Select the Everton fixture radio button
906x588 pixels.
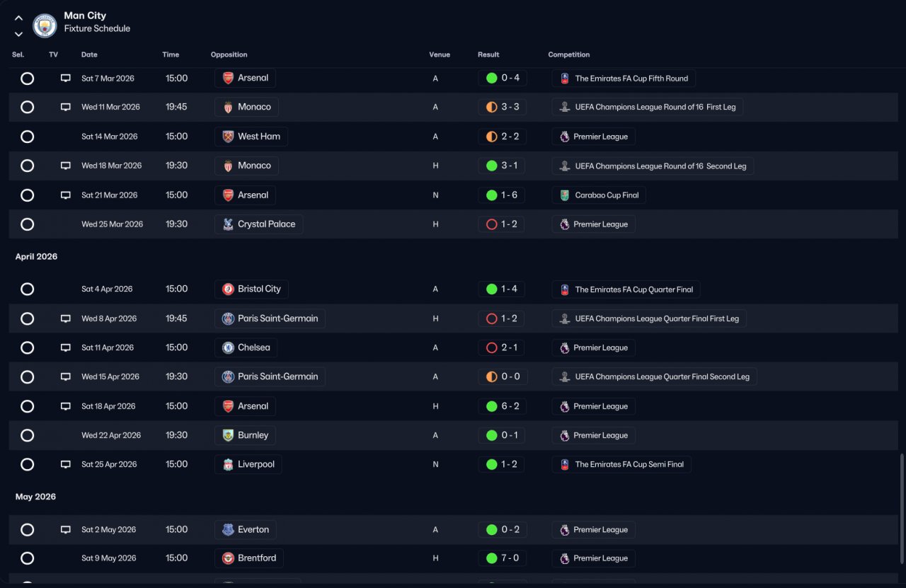[27, 530]
